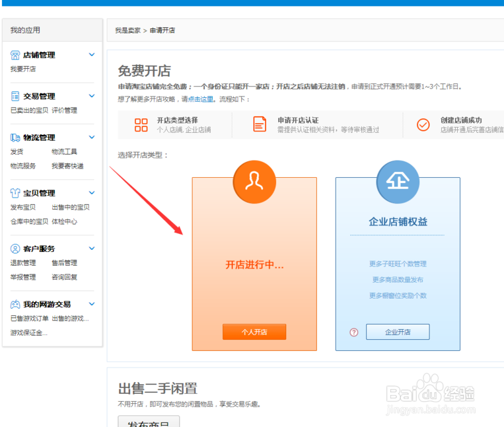Open 物流服务 link
This screenshot has height=427, width=504.
pos(23,166)
